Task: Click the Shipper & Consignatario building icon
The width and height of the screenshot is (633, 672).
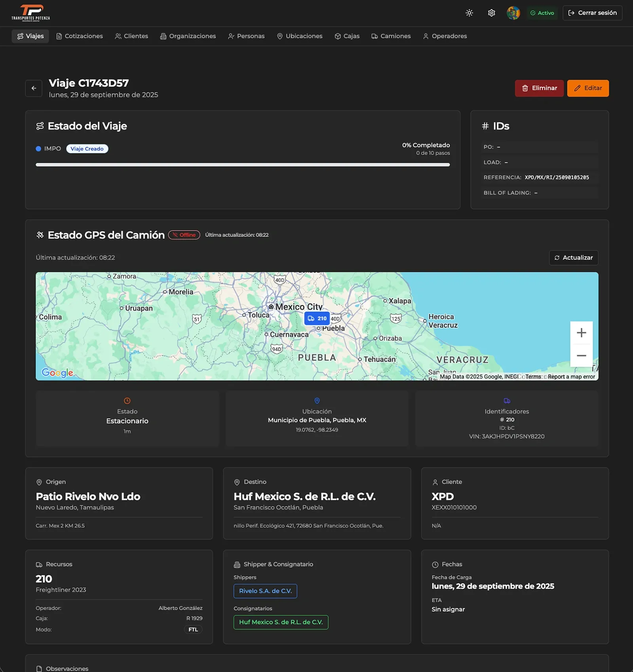Action: pos(237,565)
